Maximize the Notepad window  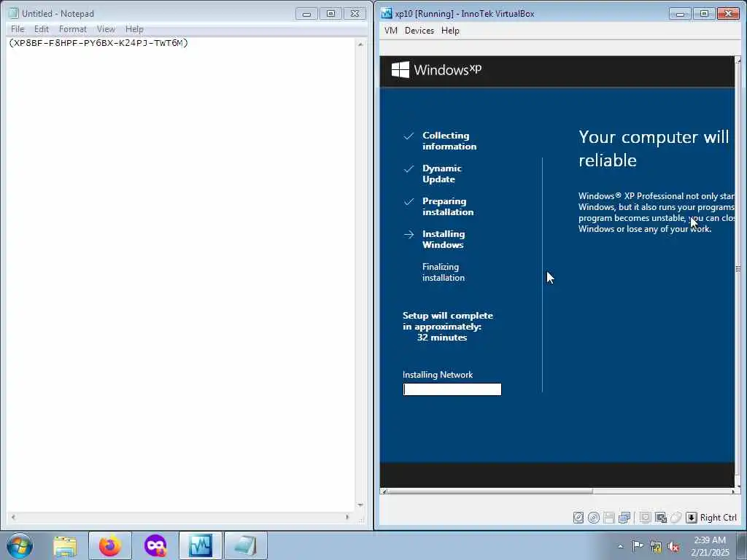click(330, 14)
